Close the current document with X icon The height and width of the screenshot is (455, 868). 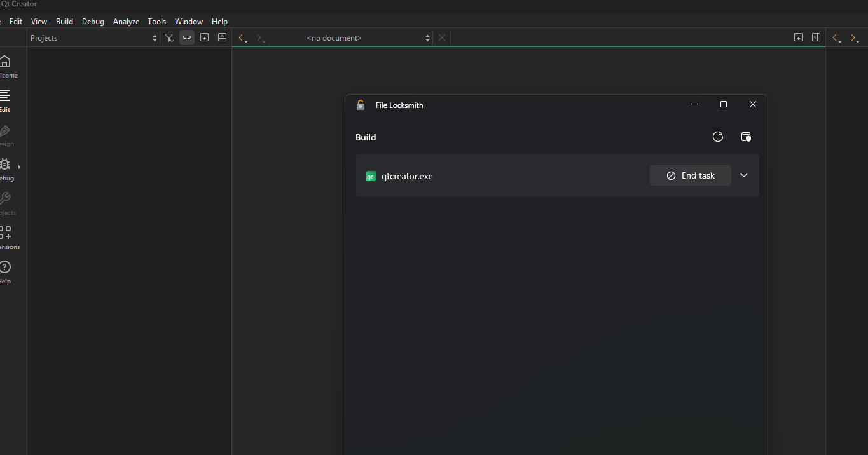442,37
